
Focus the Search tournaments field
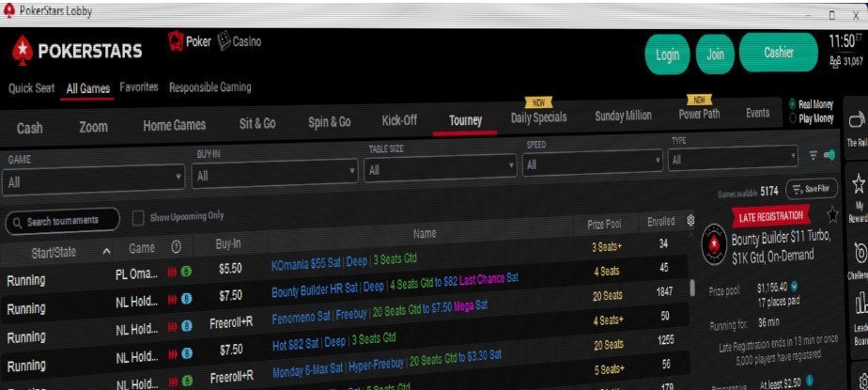click(63, 221)
